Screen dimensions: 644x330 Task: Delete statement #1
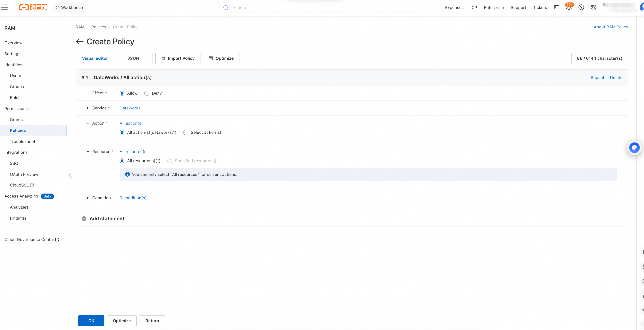616,78
